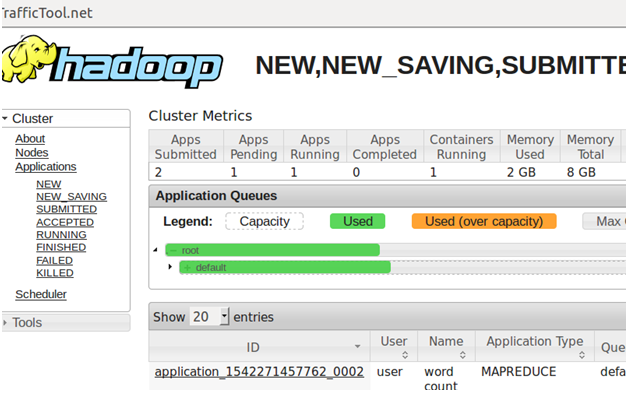Sort table by Name column
Image resolution: width=628 pixels, height=394 pixels.
point(446,347)
